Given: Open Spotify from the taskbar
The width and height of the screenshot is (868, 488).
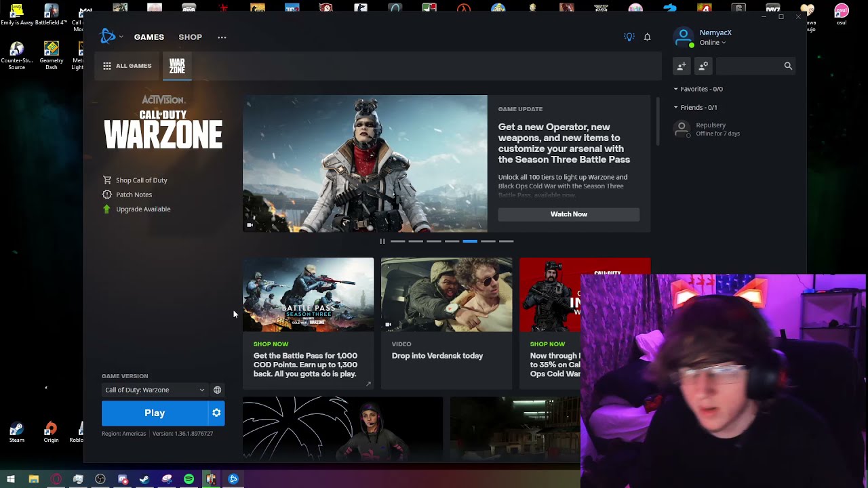Looking at the screenshot, I should 189,479.
